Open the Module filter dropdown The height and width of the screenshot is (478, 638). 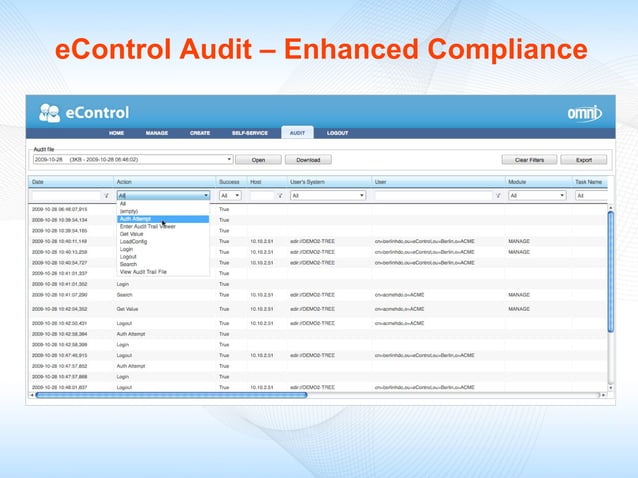(537, 196)
